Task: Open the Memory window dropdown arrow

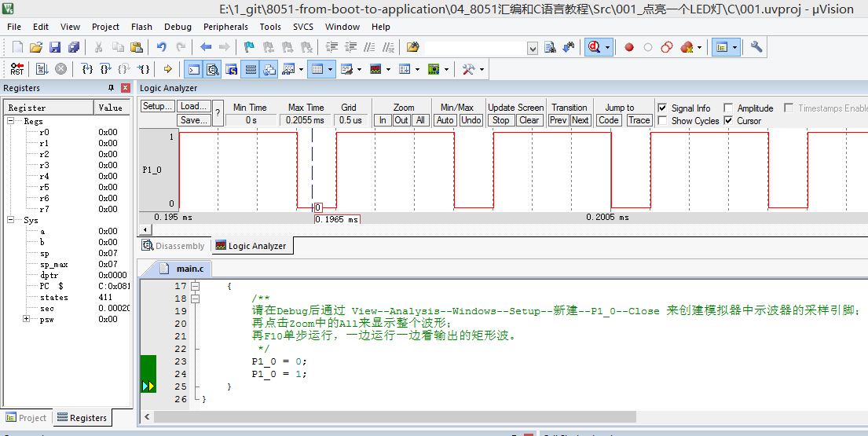Action: 330,69
